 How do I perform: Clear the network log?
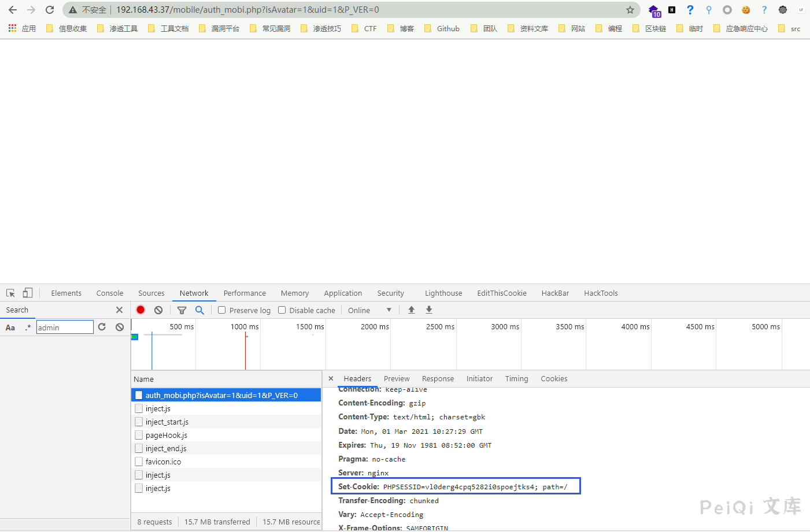158,310
